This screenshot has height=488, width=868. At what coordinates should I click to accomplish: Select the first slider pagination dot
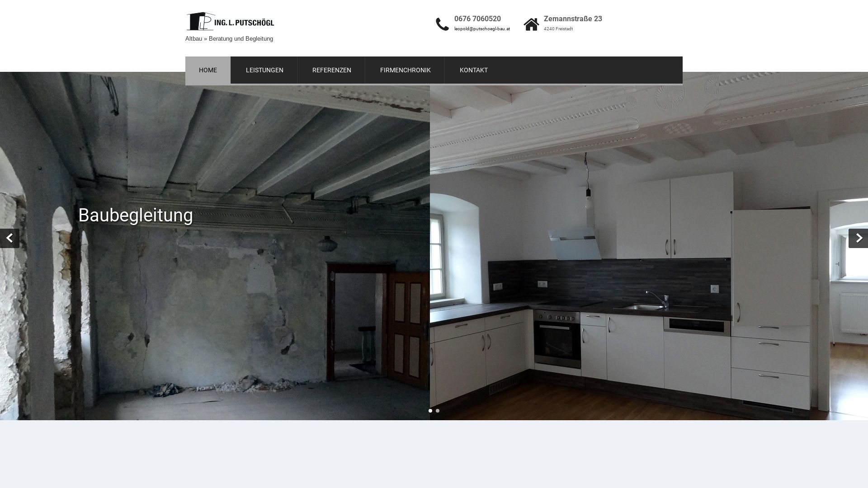click(x=430, y=411)
